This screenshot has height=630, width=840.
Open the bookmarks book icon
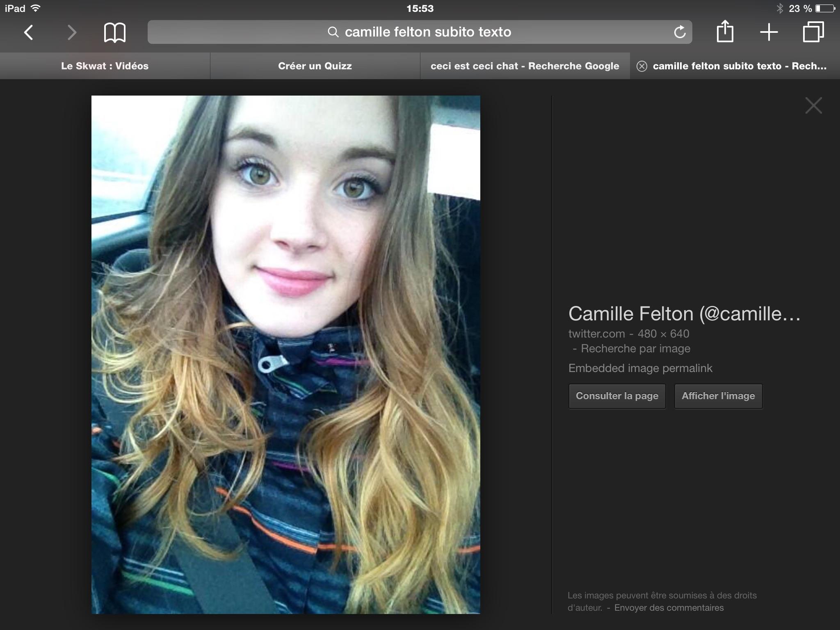point(115,32)
